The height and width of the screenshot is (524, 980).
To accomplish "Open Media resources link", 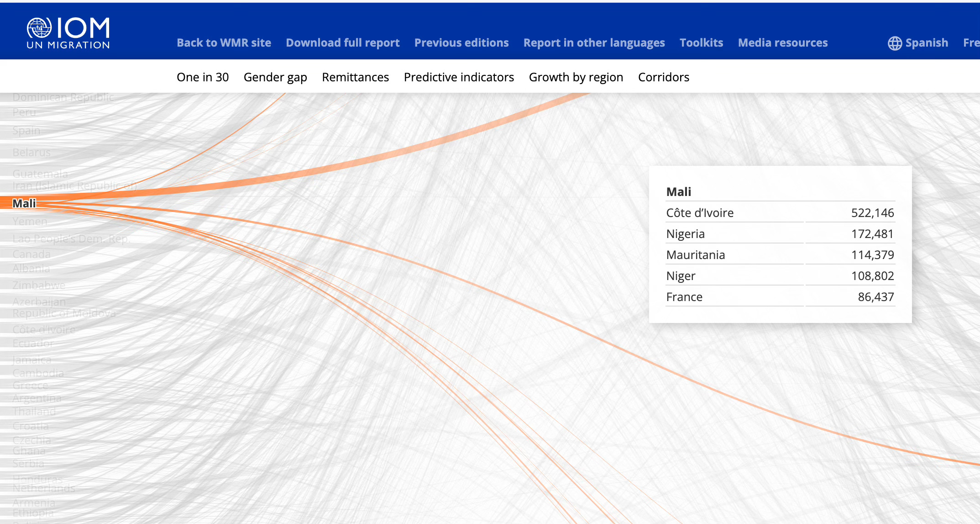I will pyautogui.click(x=782, y=43).
